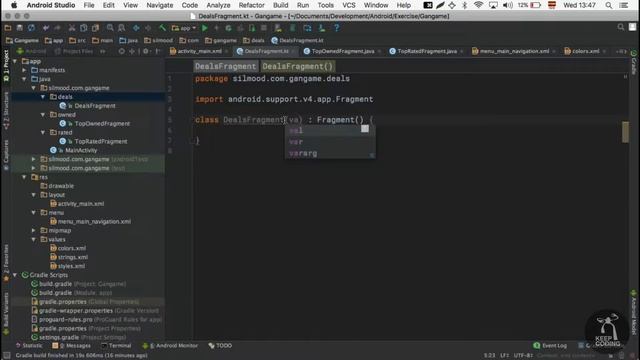
Task: Click the editor vertical scrollbar thumb
Action: [625, 132]
